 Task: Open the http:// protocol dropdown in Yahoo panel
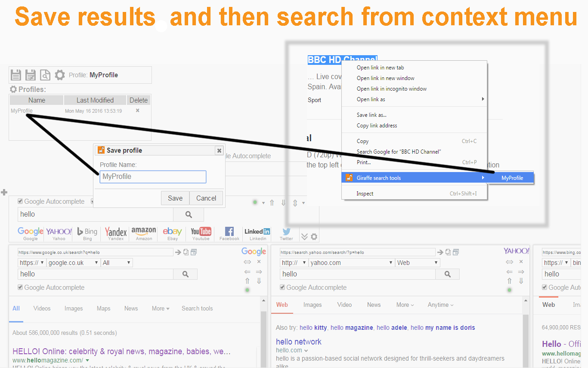(294, 263)
